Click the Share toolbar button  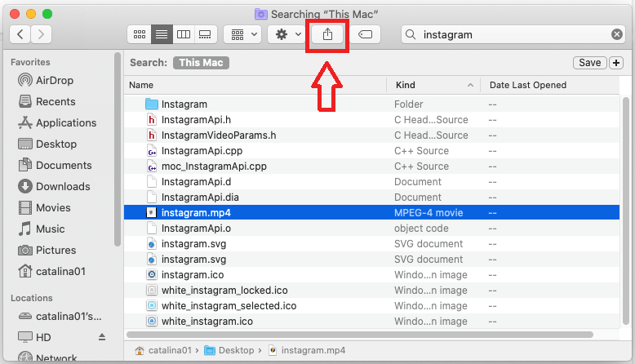327,34
